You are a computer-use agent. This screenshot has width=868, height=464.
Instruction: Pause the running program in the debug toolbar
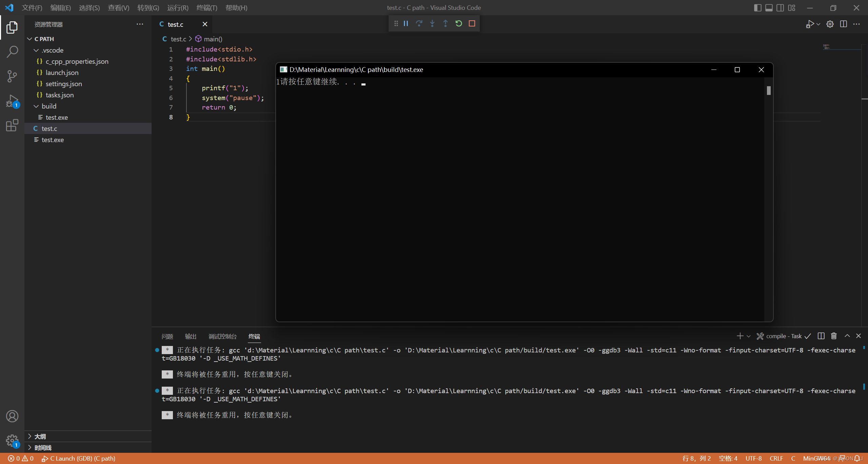click(x=406, y=23)
